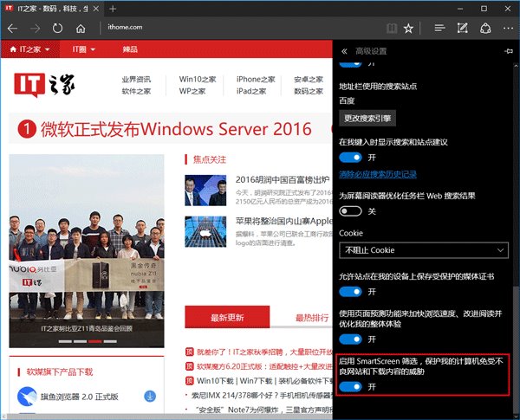This screenshot has width=520, height=420.
Task: Pin the advanced settings pane
Action: (507, 51)
